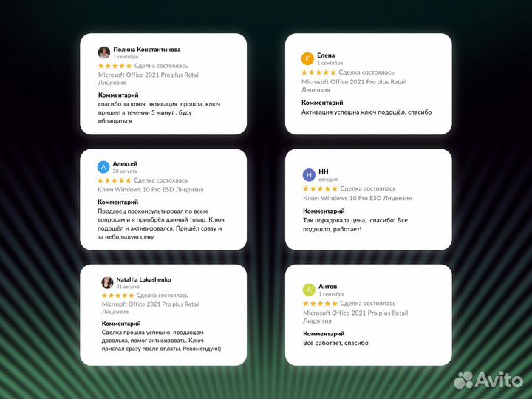This screenshot has height=399, width=532.
Task: Open the Антон reviewer name
Action: pyautogui.click(x=327, y=286)
